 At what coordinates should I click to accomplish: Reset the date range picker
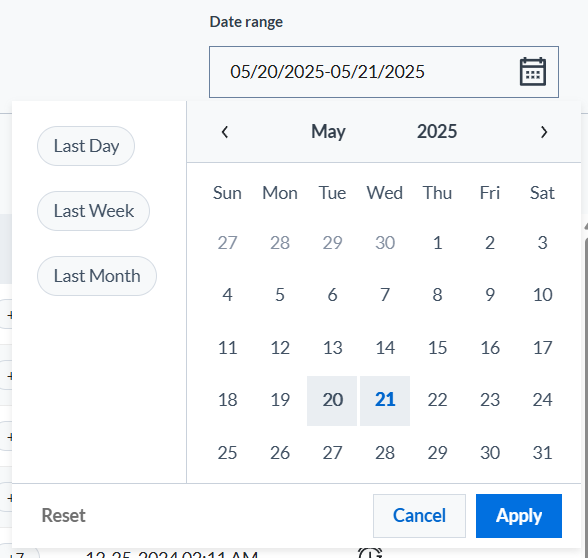point(63,516)
